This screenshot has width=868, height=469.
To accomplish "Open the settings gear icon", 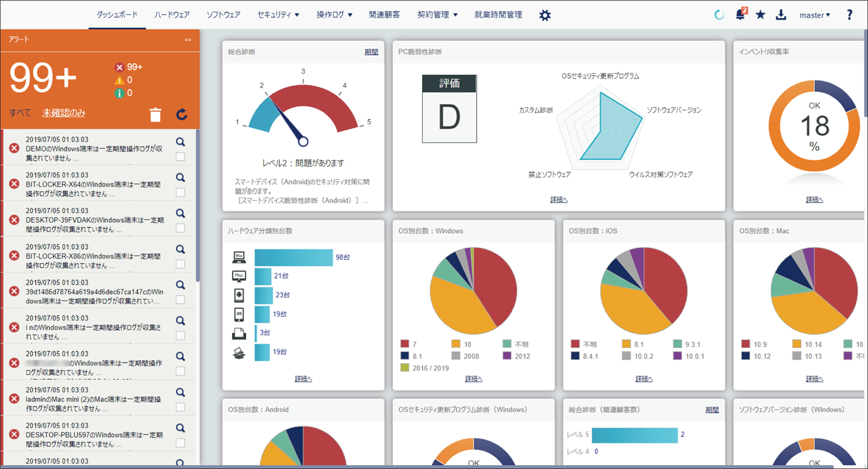I will pyautogui.click(x=545, y=16).
